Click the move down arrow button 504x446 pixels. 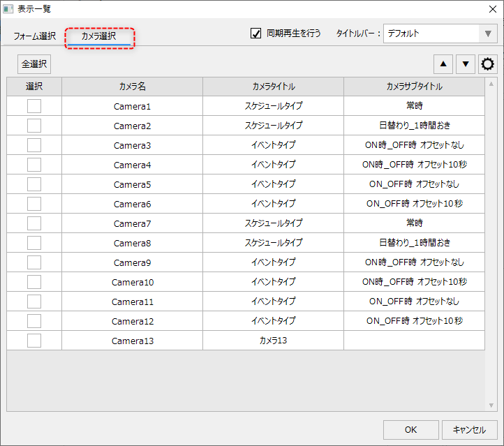tap(466, 64)
